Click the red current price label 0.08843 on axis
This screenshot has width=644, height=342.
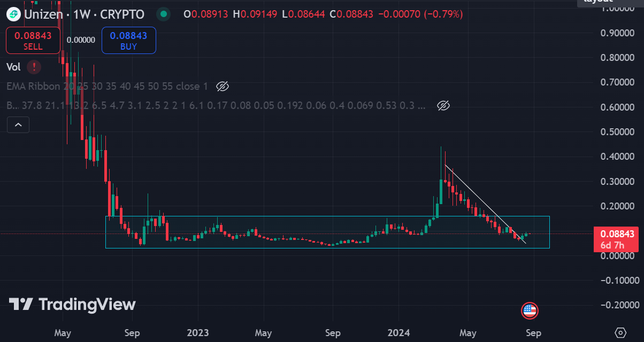616,234
